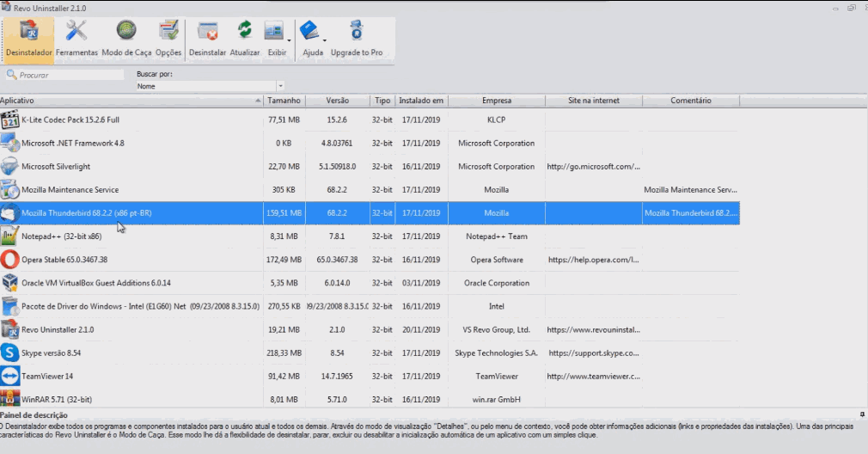868x454 pixels.
Task: Expand the Exibir dropdown arrow
Action: pos(289,40)
